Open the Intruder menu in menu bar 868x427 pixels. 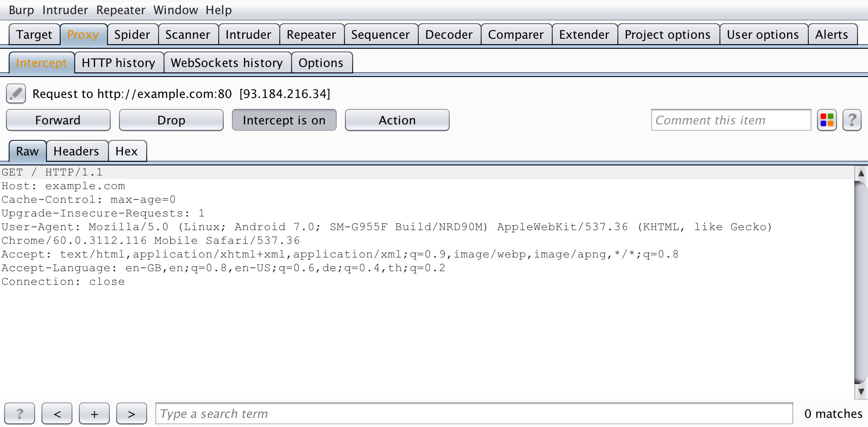point(65,10)
